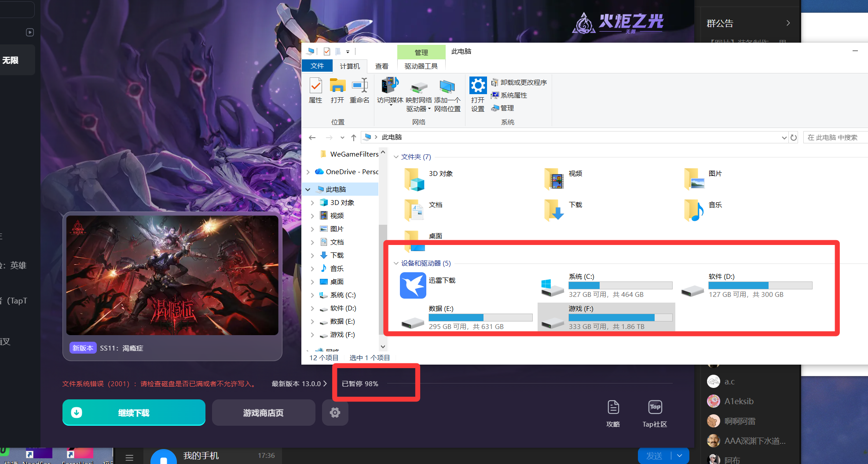The image size is (868, 464).
Task: Click the hamburger menu icon in chat bar
Action: (x=129, y=458)
